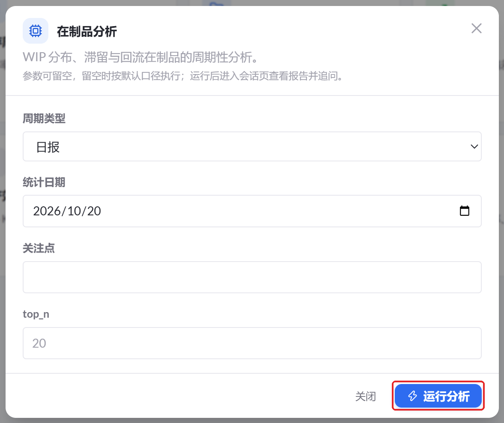504x423 pixels.
Task: Click the 周期类型 label
Action: pyautogui.click(x=44, y=118)
